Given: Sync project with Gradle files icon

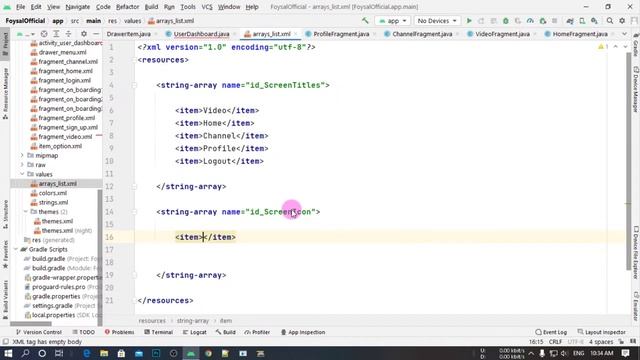Looking at the screenshot, I should click(x=570, y=21).
